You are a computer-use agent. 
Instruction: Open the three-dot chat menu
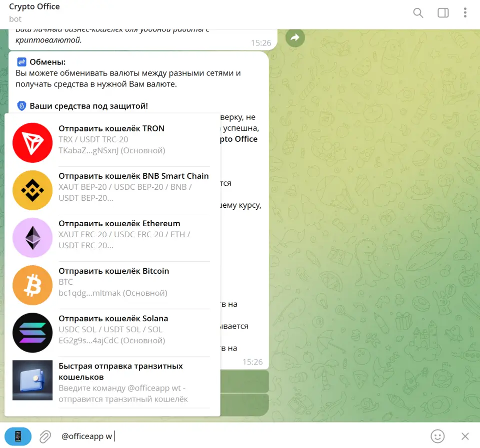click(x=465, y=13)
